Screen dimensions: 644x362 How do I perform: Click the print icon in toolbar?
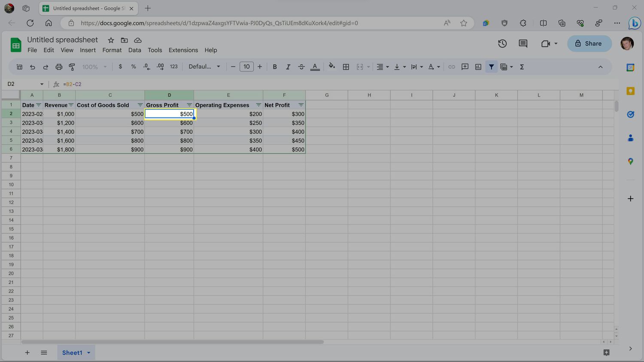pyautogui.click(x=59, y=67)
